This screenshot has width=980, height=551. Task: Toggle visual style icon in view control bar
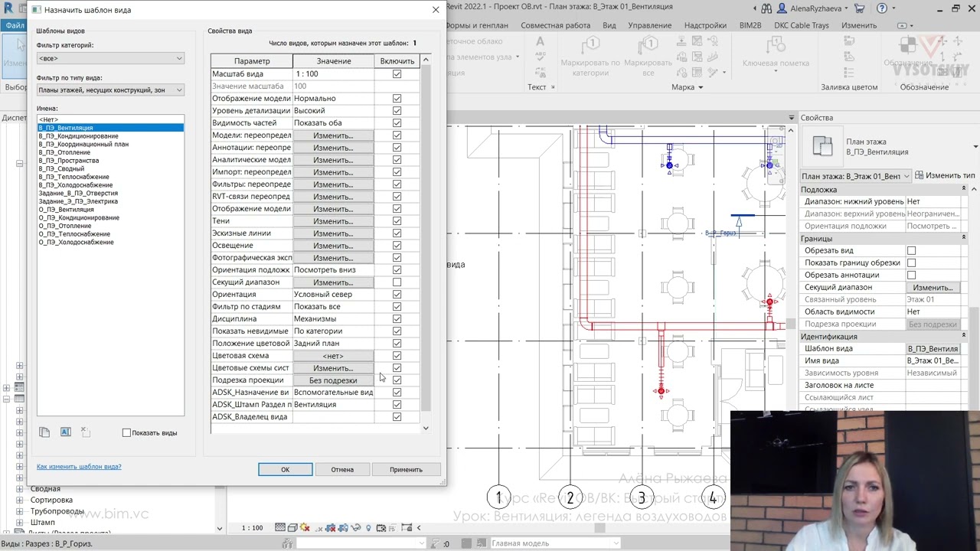click(x=293, y=528)
